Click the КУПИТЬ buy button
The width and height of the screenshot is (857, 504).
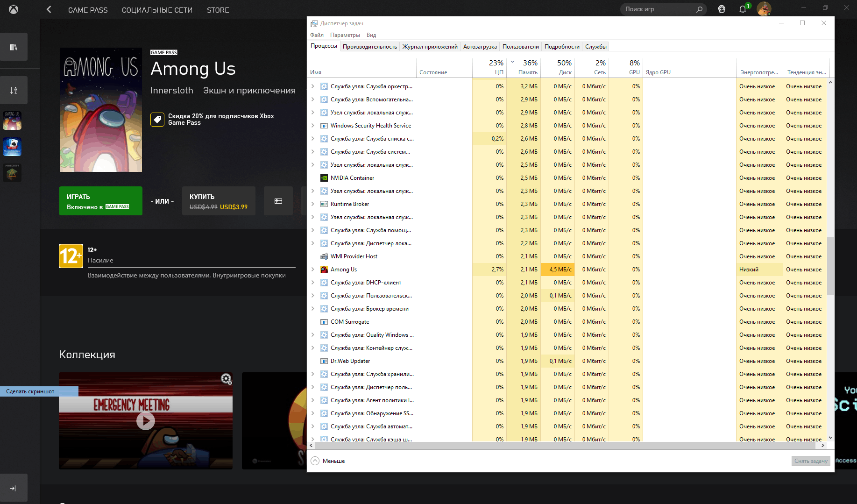219,201
